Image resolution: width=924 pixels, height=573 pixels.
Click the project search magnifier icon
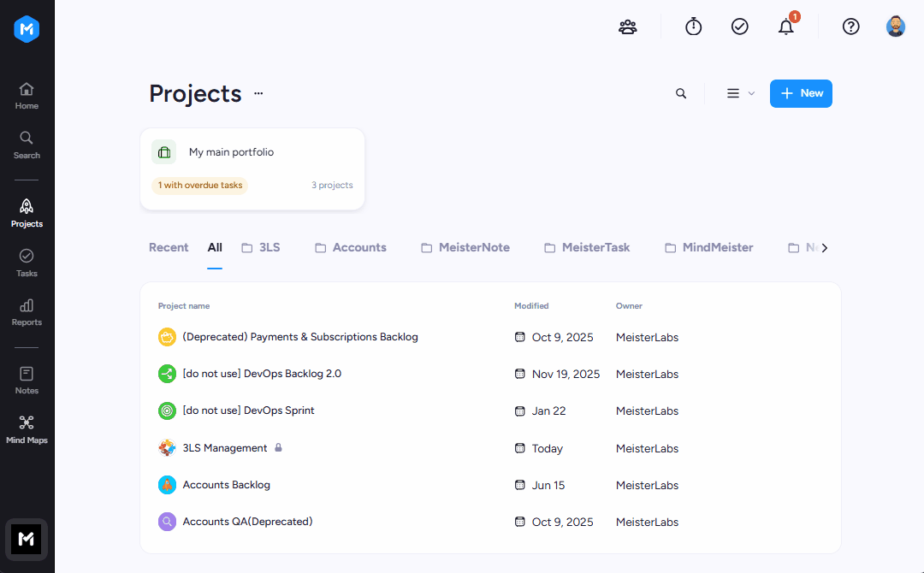click(x=681, y=93)
